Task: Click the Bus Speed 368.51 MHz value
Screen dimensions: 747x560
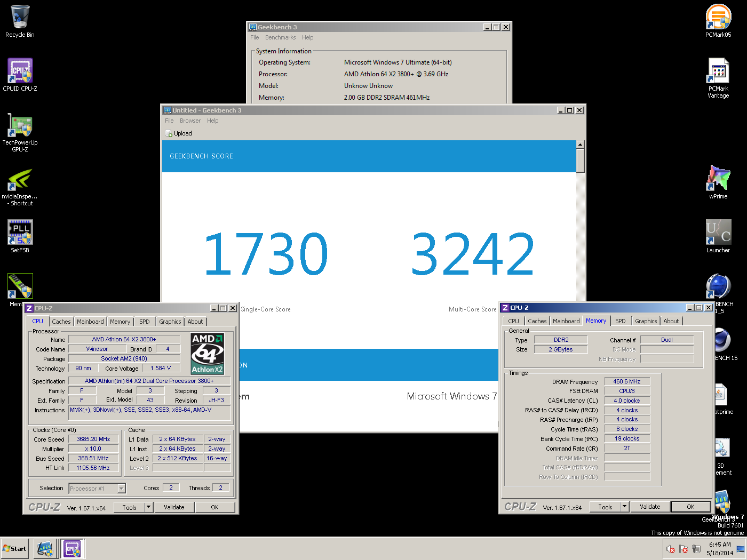Action: (x=93, y=458)
